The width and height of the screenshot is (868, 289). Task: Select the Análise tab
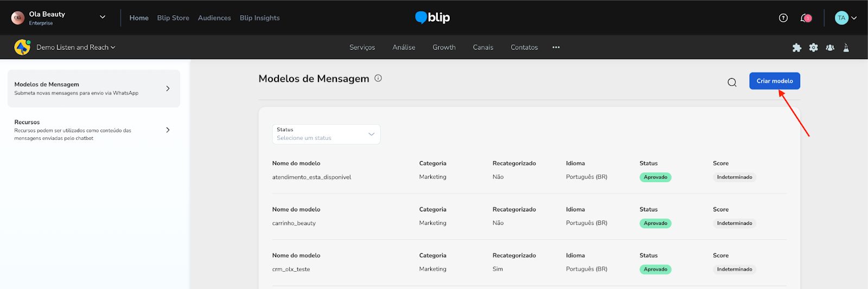pyautogui.click(x=404, y=47)
